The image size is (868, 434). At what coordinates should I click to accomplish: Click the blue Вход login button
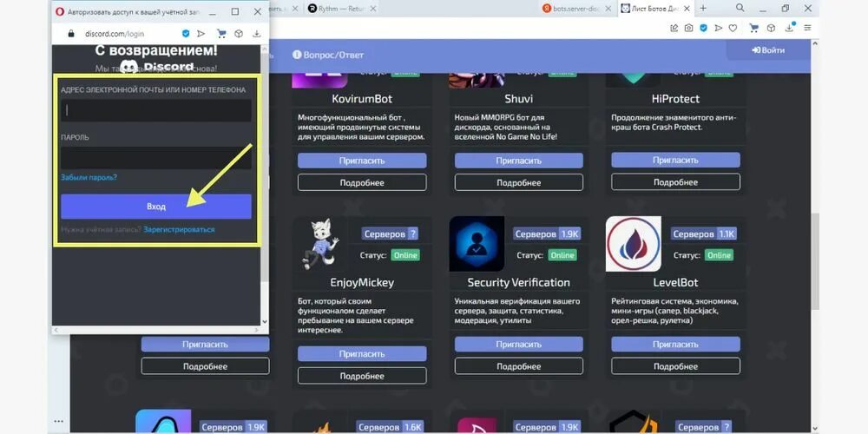click(x=156, y=207)
